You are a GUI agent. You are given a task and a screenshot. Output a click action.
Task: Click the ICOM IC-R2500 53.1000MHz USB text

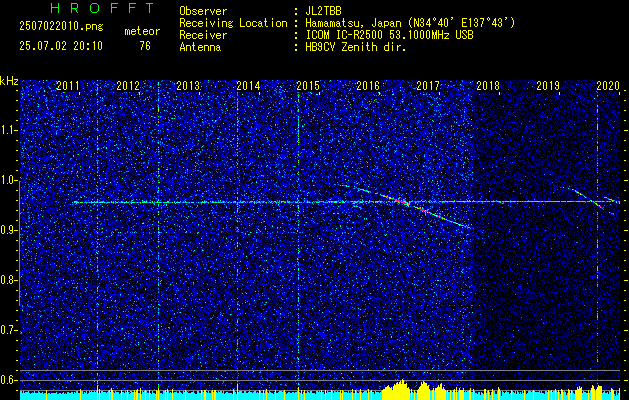pos(389,35)
